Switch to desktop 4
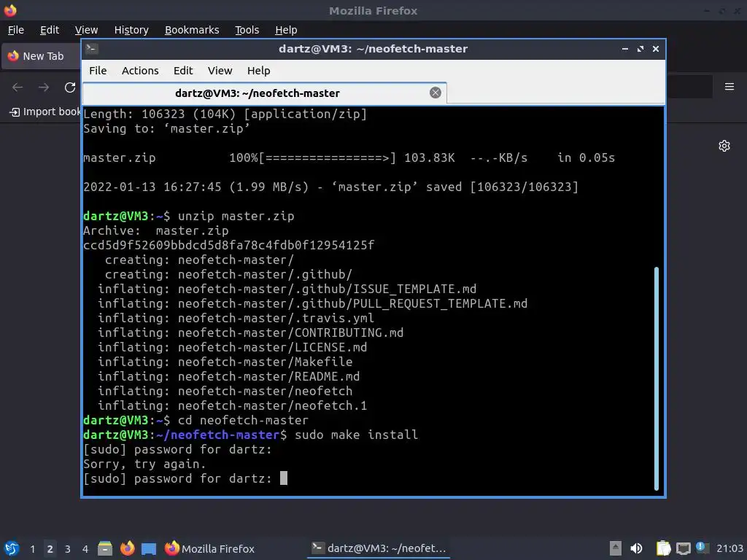Viewport: 747px width, 560px height. click(x=85, y=549)
